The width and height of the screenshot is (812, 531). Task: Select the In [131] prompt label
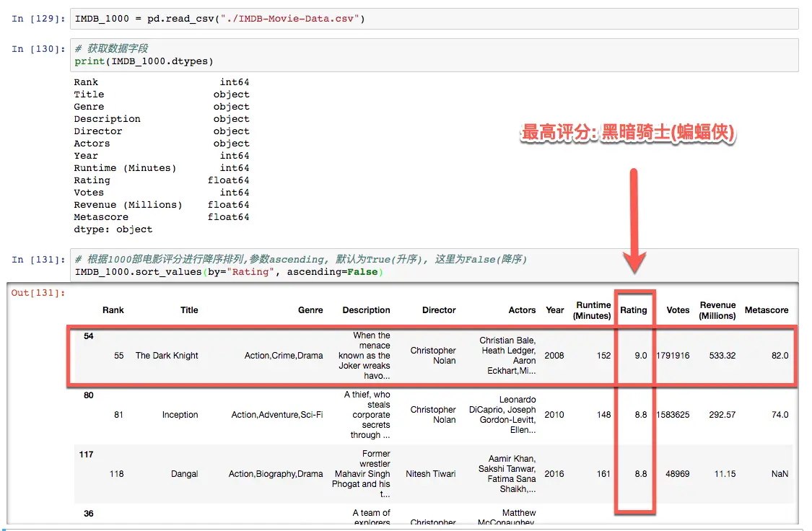[38, 259]
